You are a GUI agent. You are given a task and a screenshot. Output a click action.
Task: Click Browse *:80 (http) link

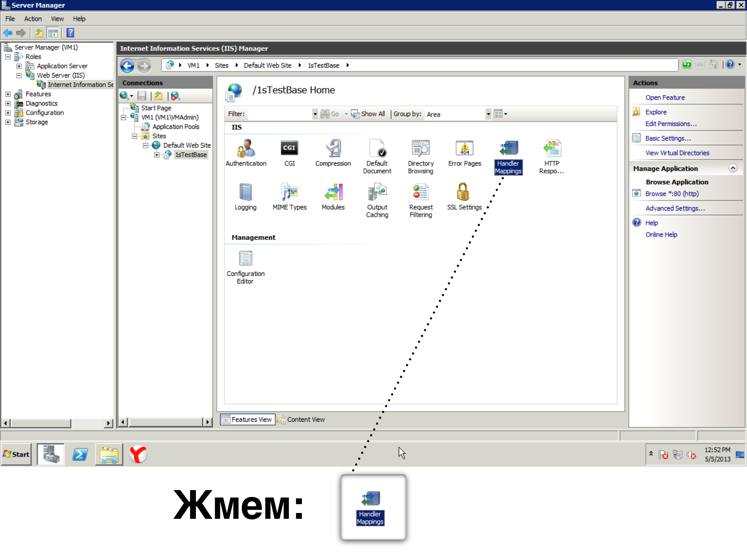pyautogui.click(x=672, y=194)
